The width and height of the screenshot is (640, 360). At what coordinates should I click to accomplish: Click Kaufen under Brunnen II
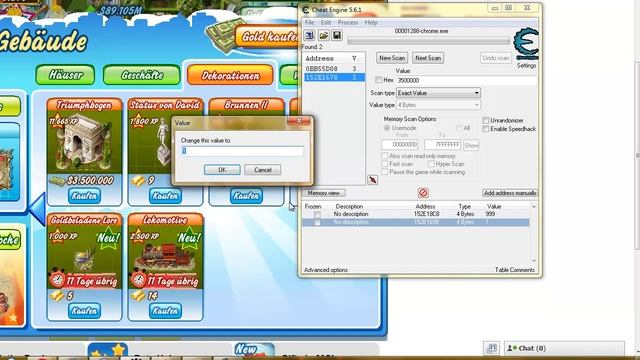[x=246, y=196]
